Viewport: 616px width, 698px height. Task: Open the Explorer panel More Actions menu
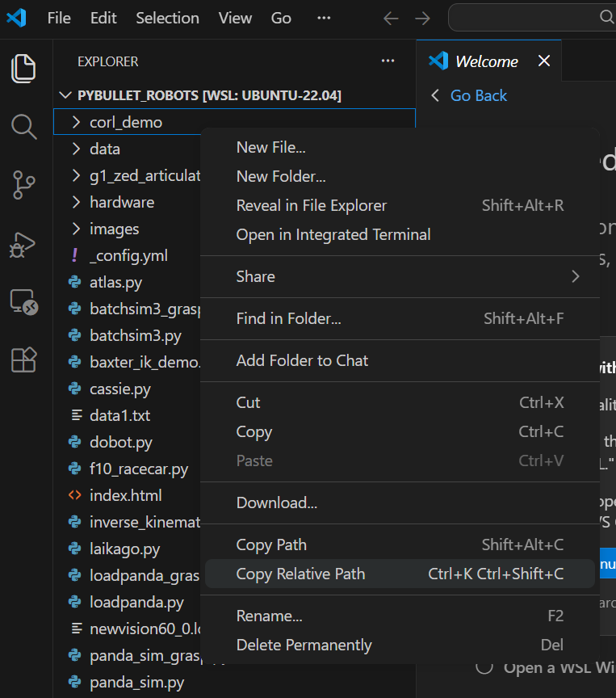tap(388, 61)
